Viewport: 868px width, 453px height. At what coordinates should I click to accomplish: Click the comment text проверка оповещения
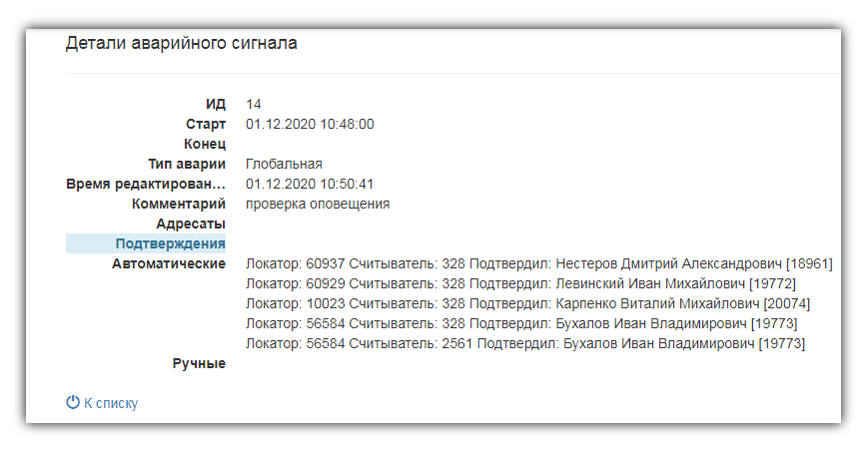coord(318,205)
